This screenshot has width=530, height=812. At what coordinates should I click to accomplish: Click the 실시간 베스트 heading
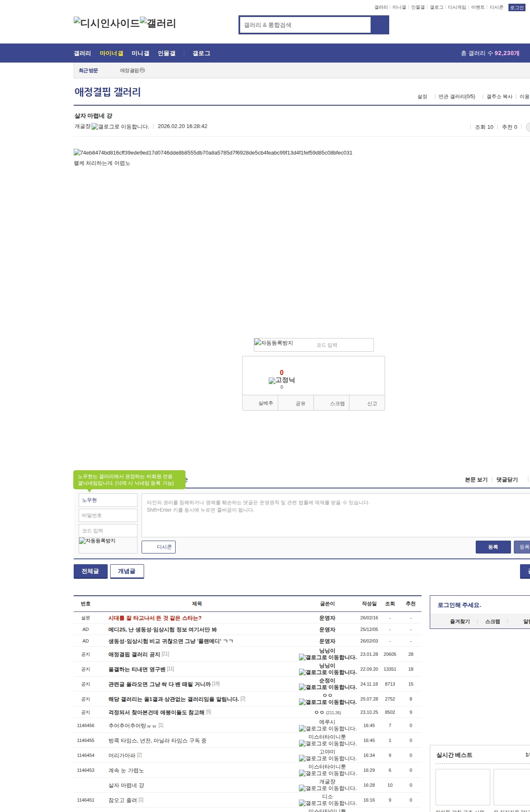point(454,755)
